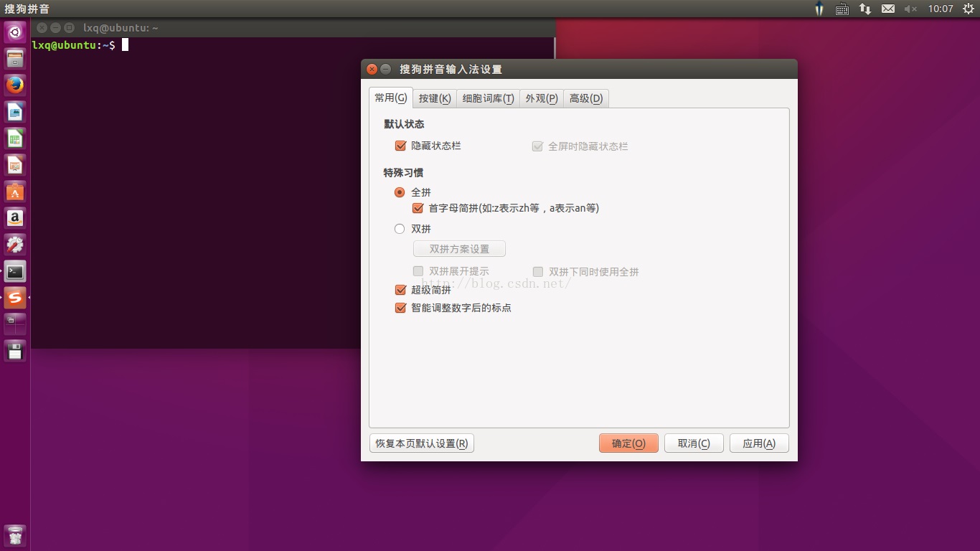Click the disabled 双拼展开提示 checkbox
Image resolution: width=980 pixels, height=551 pixels.
point(418,271)
